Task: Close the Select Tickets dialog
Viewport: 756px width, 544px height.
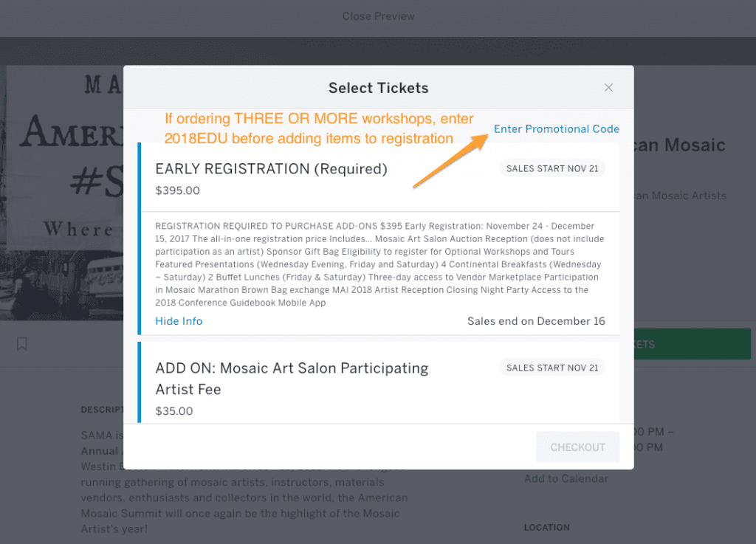Action: (608, 87)
